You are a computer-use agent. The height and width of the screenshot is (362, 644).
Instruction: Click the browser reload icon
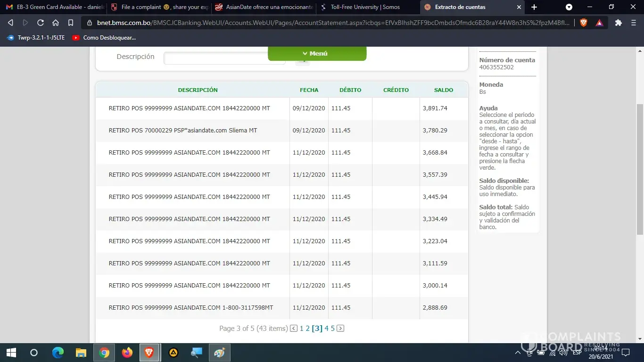[x=41, y=23]
